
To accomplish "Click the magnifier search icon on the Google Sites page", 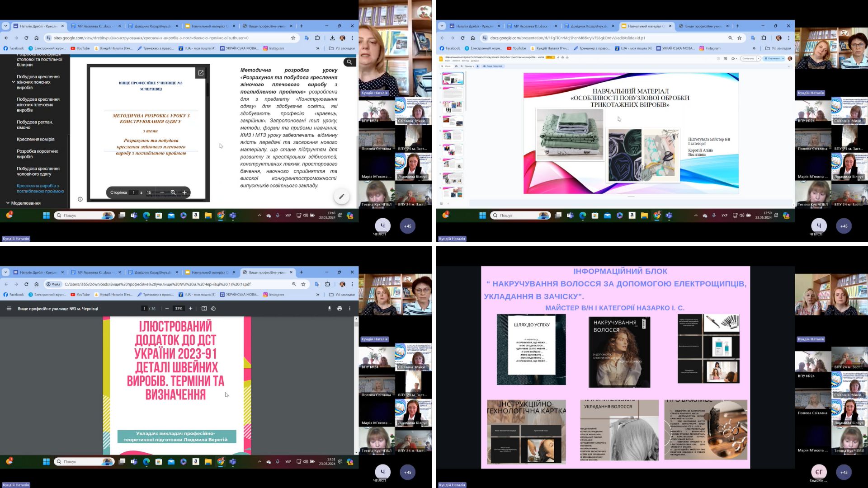I will click(x=349, y=62).
